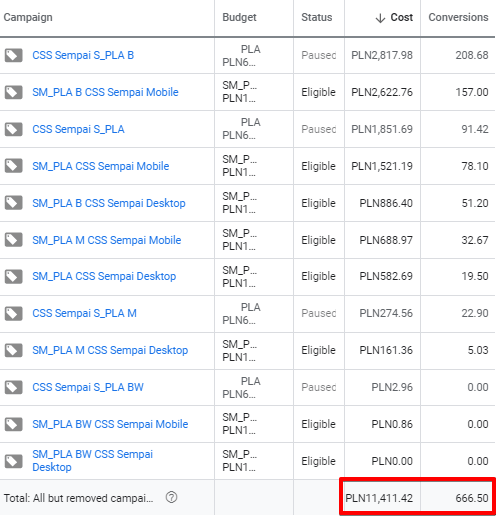Viewport: 501px width, 519px height.
Task: Sort by the Campaign column header
Action: pos(28,17)
